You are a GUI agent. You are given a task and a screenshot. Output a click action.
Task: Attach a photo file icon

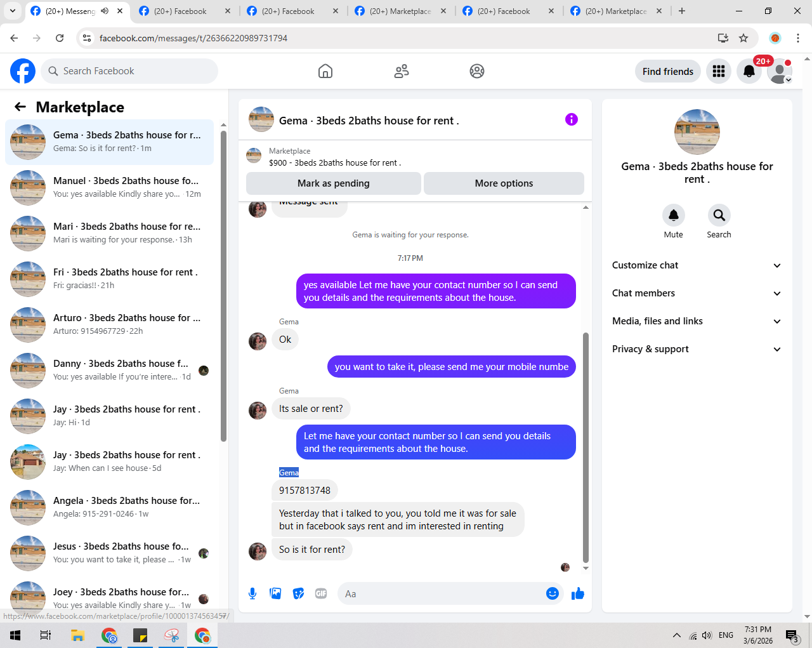tap(275, 593)
